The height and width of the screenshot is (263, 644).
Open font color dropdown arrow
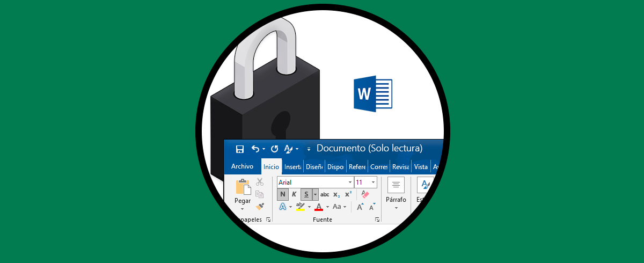327,207
